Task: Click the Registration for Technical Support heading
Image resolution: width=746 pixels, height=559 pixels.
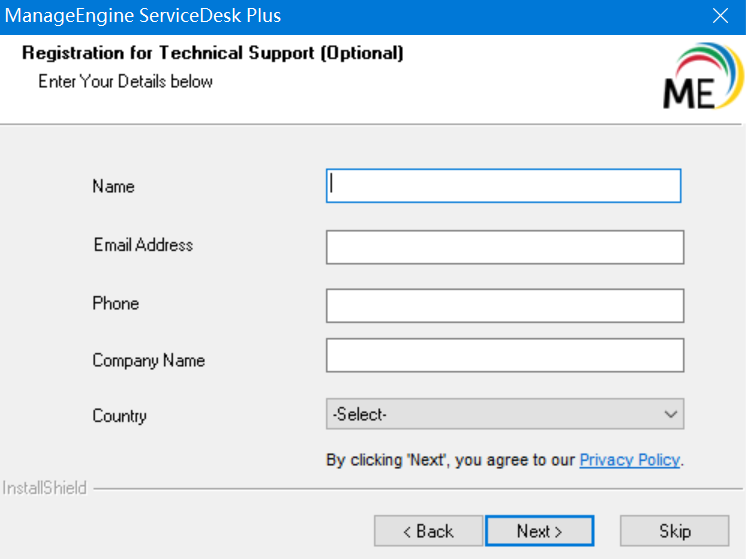Action: click(212, 53)
